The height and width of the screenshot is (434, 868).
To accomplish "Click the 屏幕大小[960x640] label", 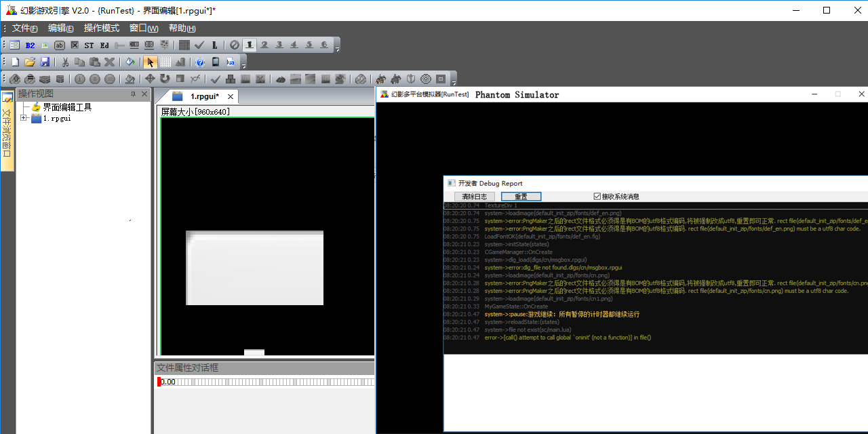I will [195, 112].
